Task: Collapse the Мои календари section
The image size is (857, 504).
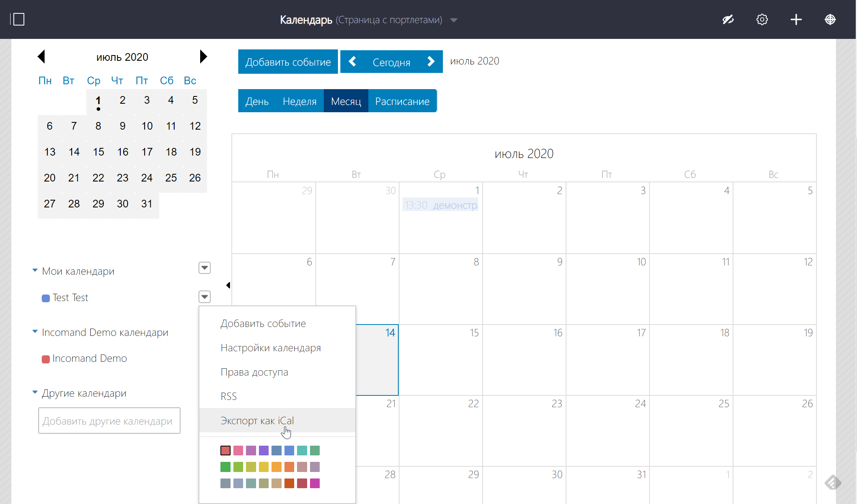Action: point(35,270)
